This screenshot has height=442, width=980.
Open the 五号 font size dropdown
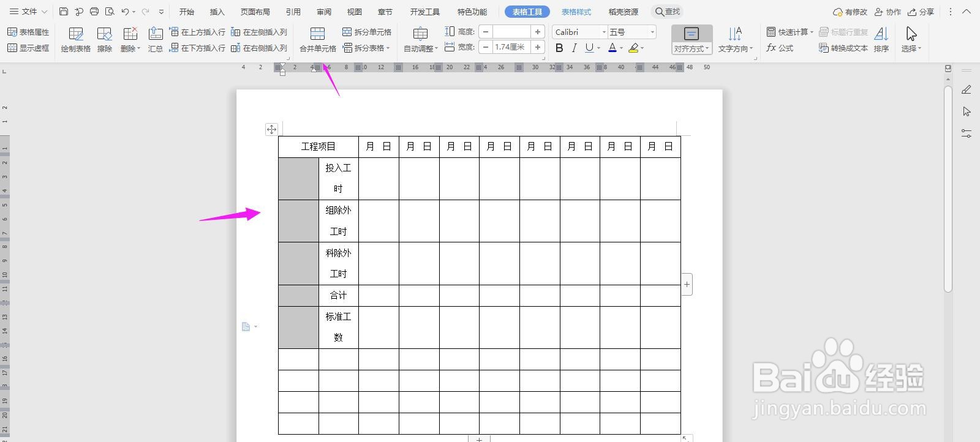click(652, 32)
